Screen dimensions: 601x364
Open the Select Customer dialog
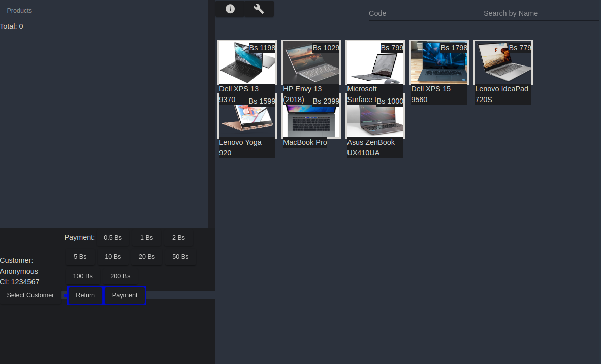(x=30, y=295)
